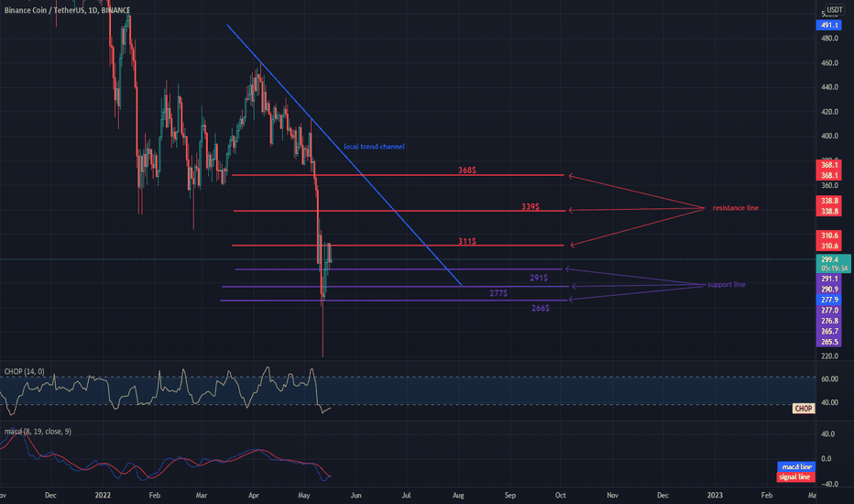
Task: Click the Binance Coin / TetherUS chart title
Action: (x=67, y=10)
